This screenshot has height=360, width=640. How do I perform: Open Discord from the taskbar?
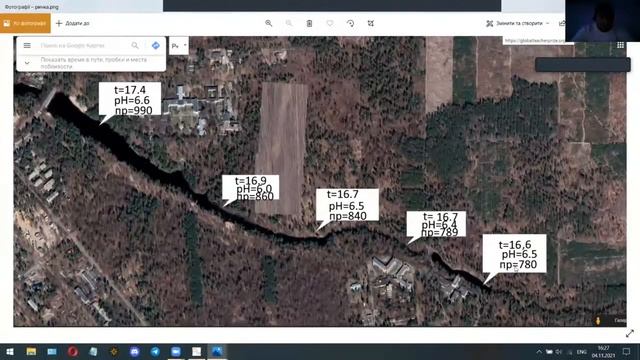[135, 351]
